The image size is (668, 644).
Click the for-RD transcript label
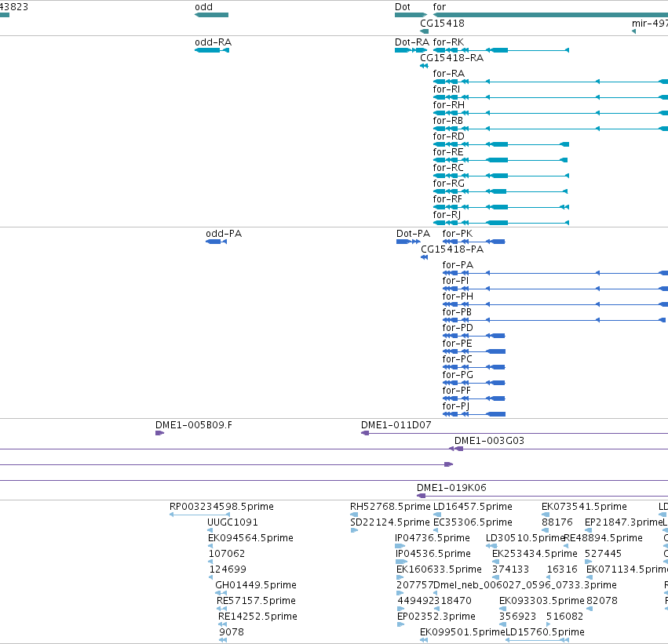448,136
